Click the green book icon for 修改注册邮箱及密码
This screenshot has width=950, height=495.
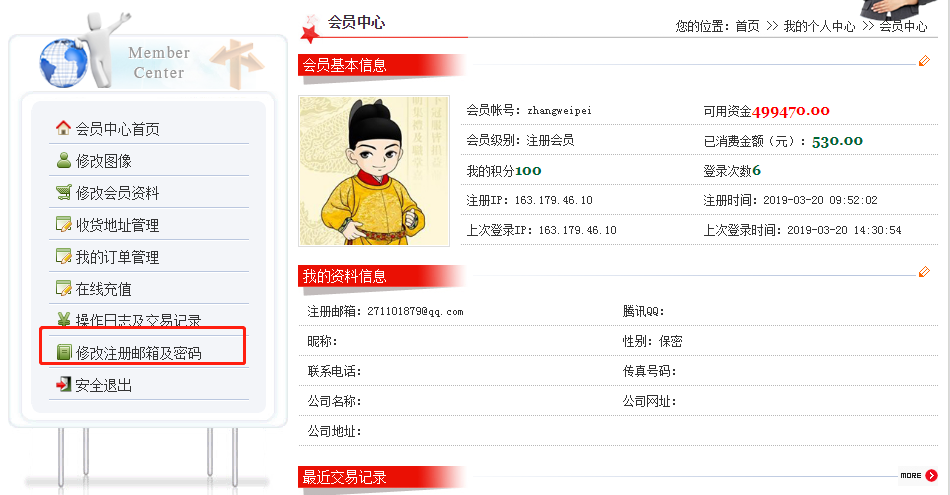64,352
